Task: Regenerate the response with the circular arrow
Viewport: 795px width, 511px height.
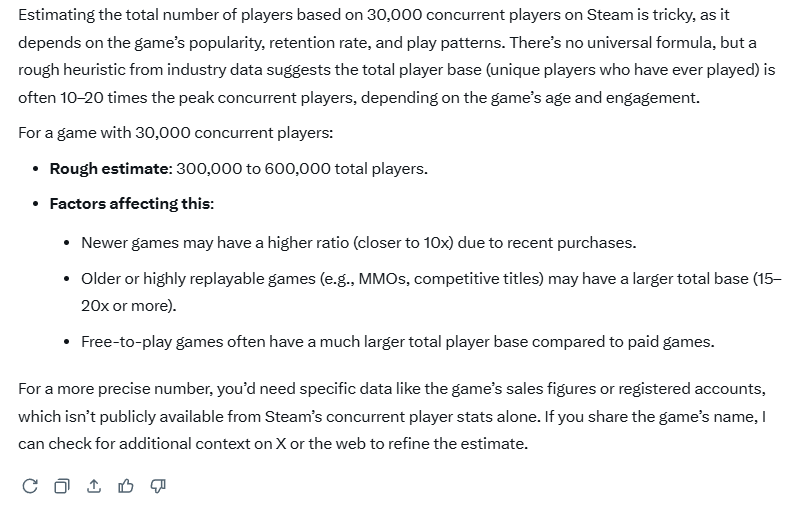Action: coord(30,486)
